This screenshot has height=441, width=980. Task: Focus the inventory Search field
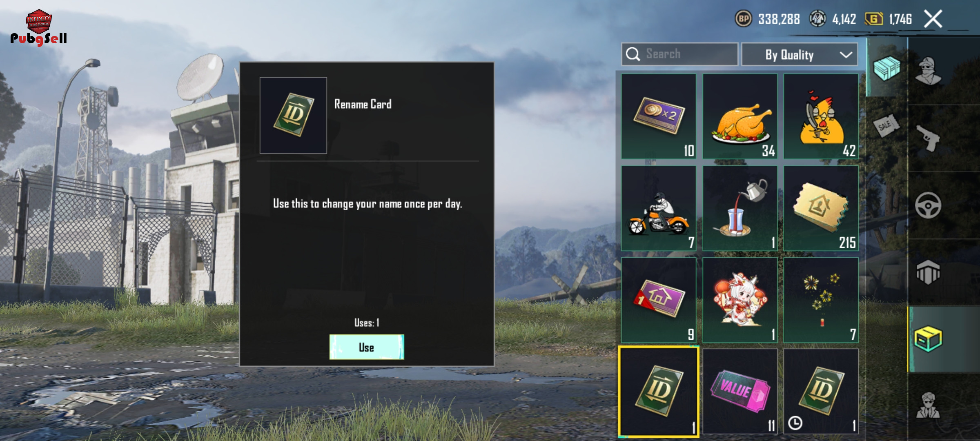coord(679,54)
